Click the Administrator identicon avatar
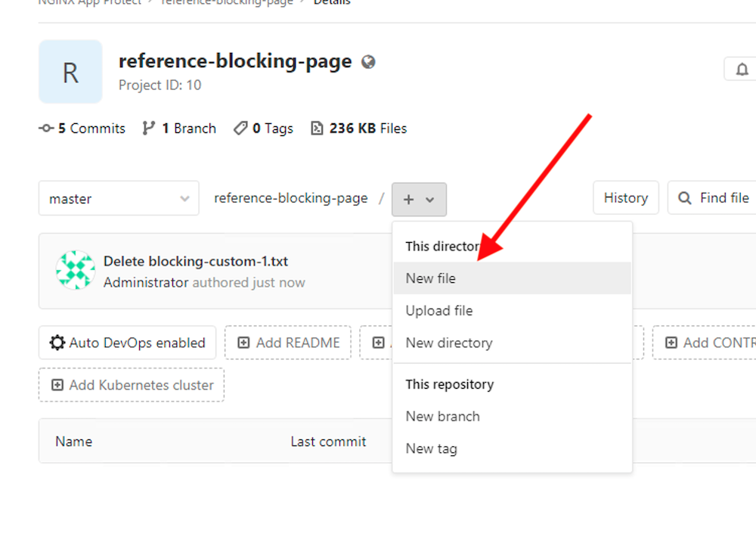This screenshot has height=540, width=756. (75, 270)
